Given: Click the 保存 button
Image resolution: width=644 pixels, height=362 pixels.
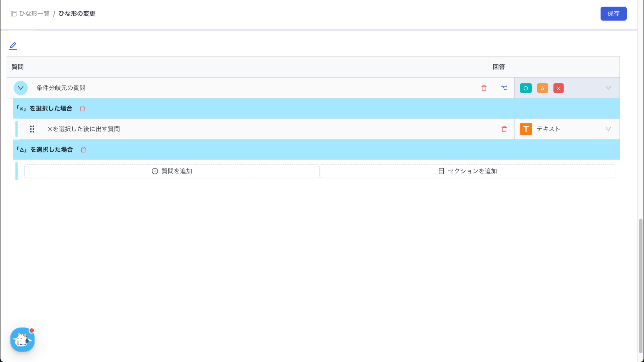Looking at the screenshot, I should [x=613, y=14].
